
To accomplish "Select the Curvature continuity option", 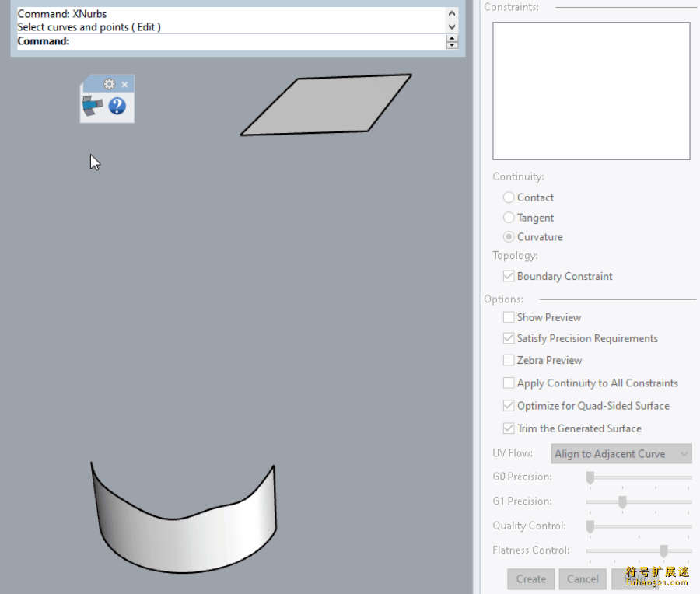I will point(509,237).
